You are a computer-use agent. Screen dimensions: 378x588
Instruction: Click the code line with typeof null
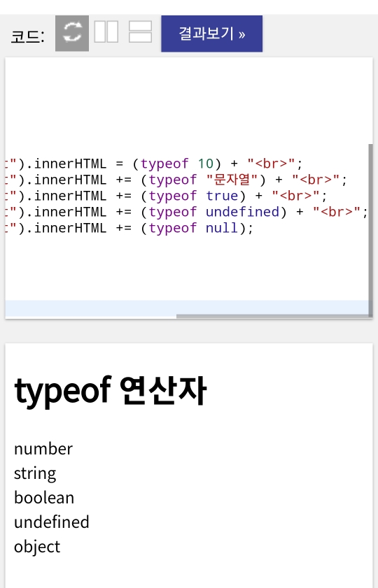pos(129,228)
